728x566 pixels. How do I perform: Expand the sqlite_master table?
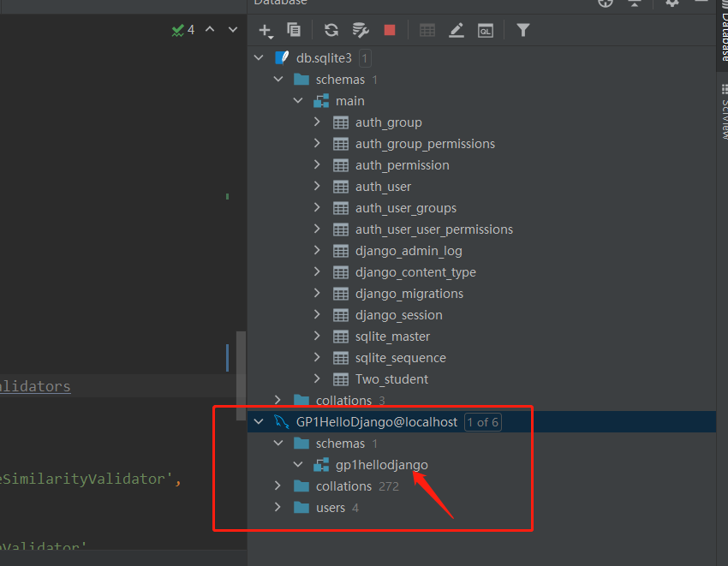(317, 336)
